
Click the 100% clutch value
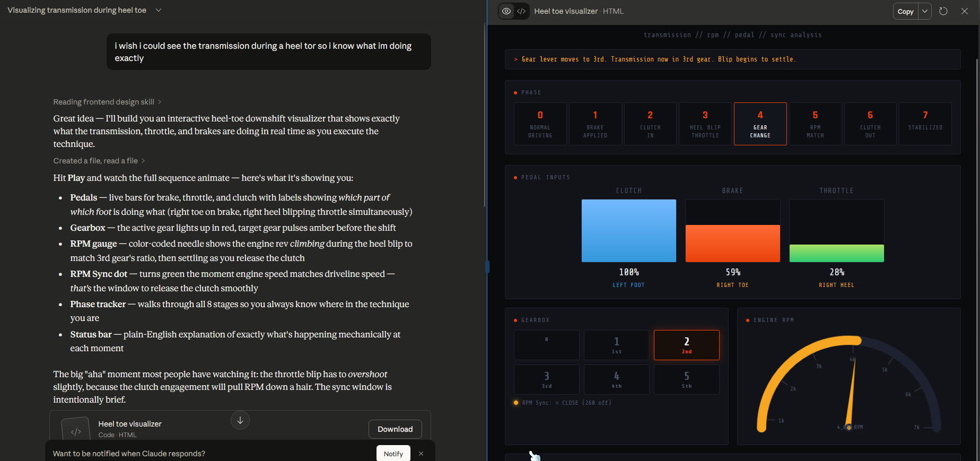click(x=629, y=272)
